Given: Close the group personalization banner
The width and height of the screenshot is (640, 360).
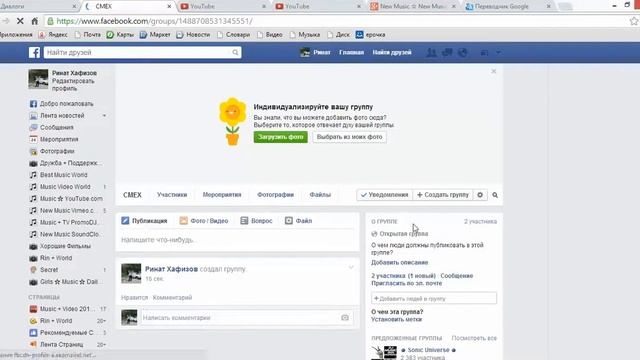Looking at the screenshot, I should pos(493,71).
